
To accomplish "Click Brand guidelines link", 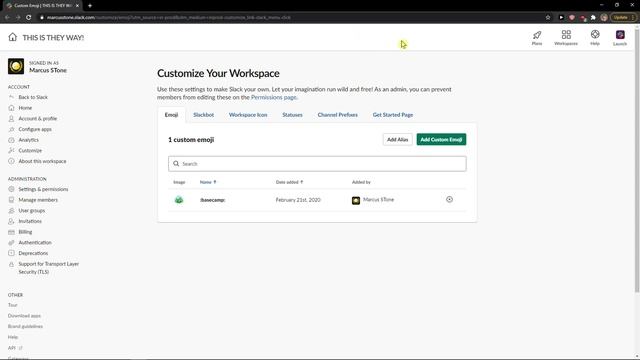I will 25,326.
